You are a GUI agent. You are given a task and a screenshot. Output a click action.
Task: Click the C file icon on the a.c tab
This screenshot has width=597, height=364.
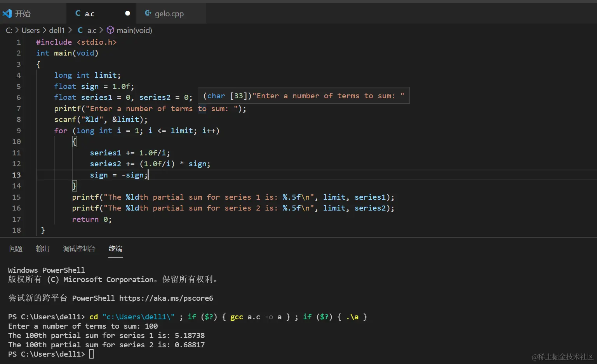tap(78, 13)
